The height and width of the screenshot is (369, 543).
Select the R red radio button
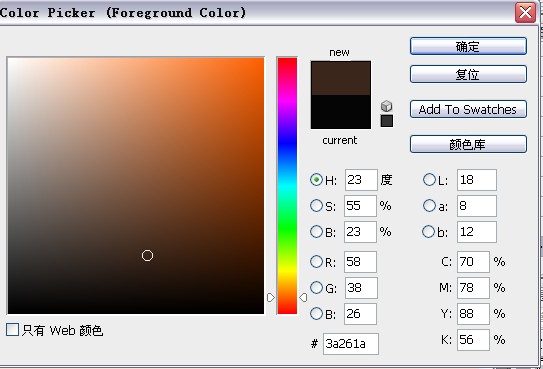[x=316, y=262]
